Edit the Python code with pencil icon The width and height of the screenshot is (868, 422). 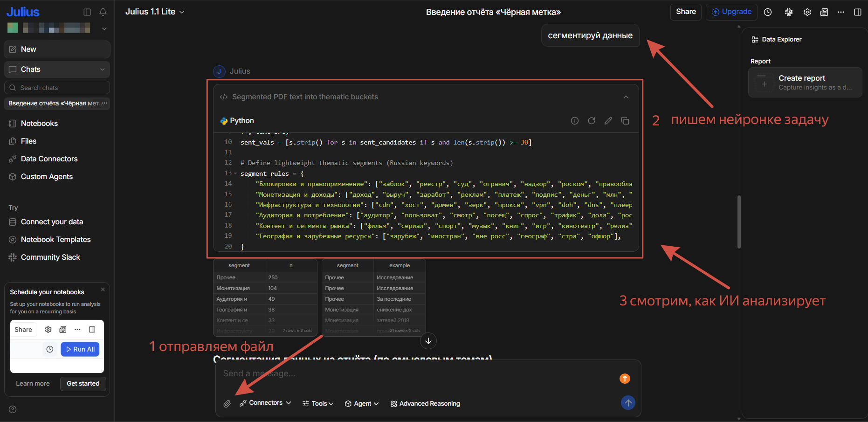(608, 121)
